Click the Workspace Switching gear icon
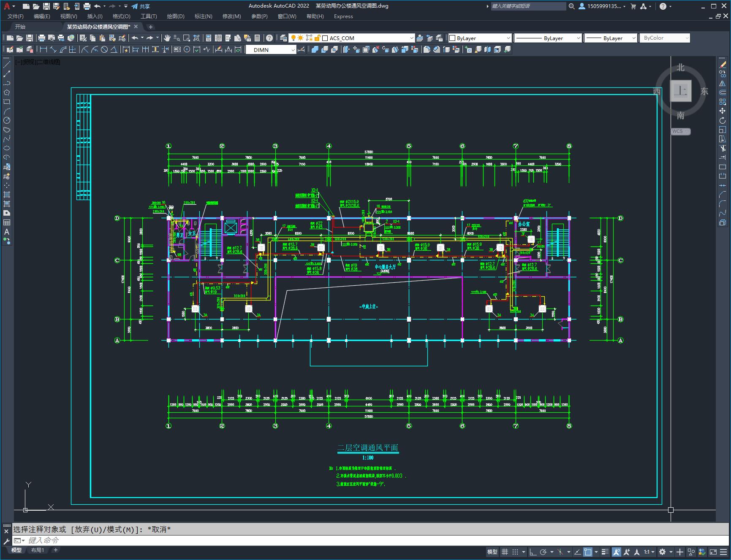 click(x=663, y=552)
